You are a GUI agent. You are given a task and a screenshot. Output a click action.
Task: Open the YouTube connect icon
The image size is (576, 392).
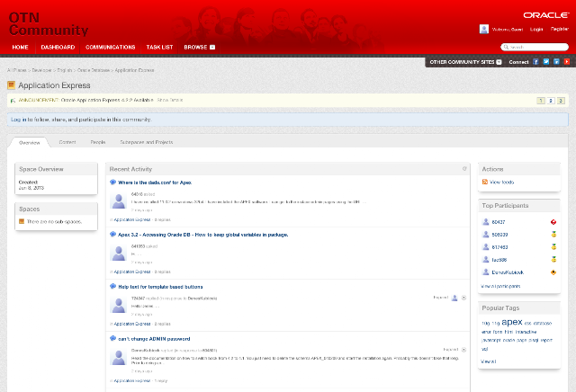(567, 62)
